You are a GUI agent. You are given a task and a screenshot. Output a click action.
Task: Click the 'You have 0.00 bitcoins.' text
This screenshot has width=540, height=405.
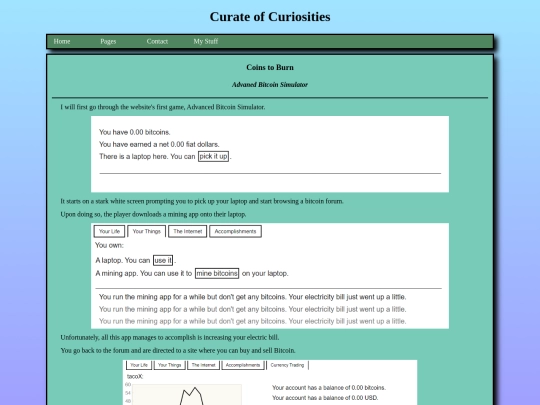coord(135,132)
